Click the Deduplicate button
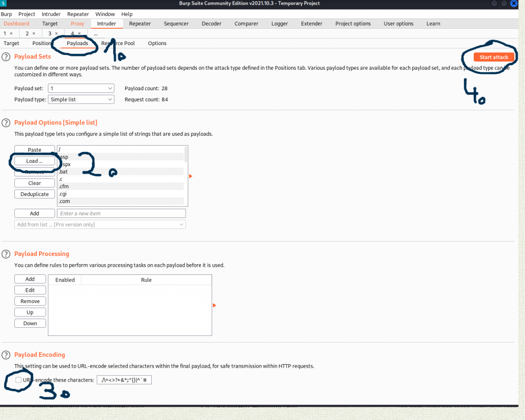The width and height of the screenshot is (525, 420). [x=34, y=194]
